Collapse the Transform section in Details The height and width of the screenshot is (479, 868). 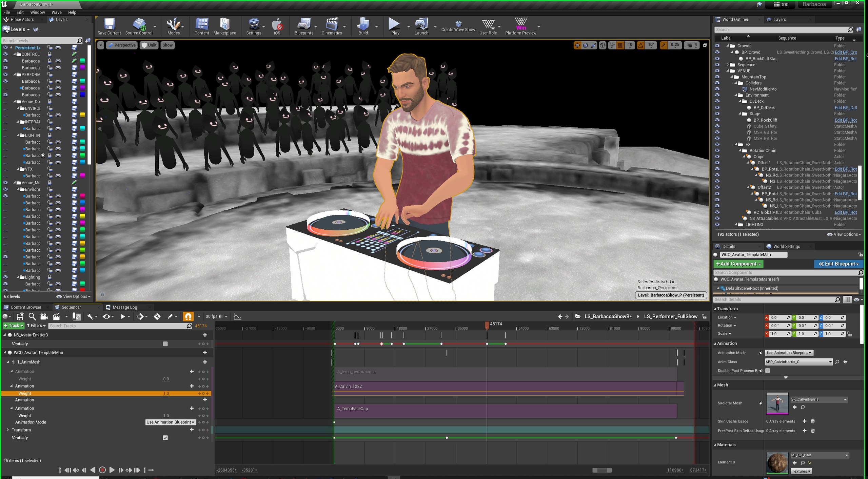pos(715,309)
